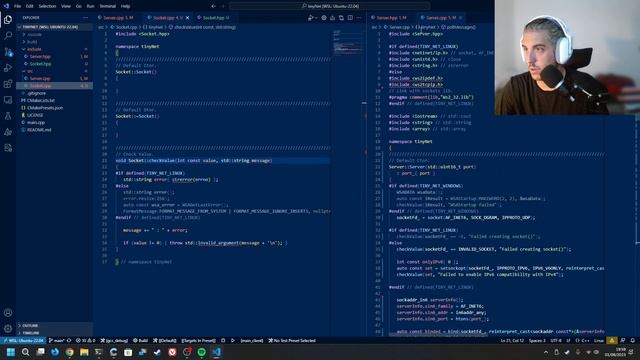Open the Testing flask view

[8, 116]
